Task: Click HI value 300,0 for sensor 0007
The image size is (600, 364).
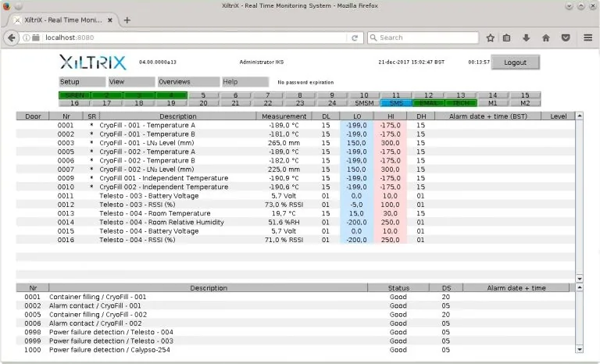Action: [390, 170]
